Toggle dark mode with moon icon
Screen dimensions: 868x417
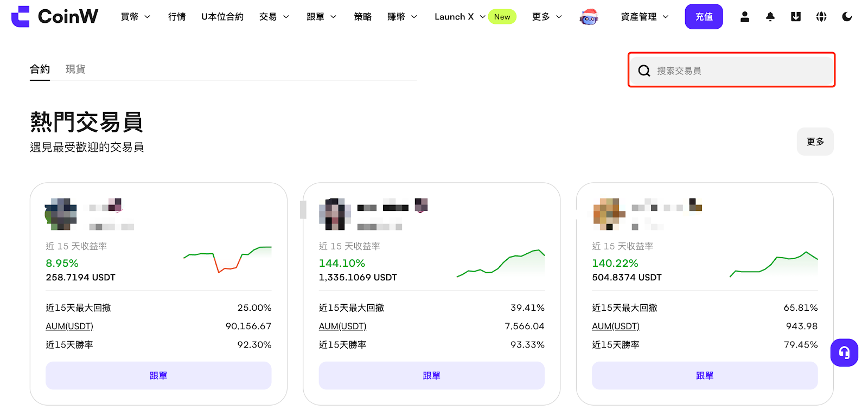[x=846, y=17]
